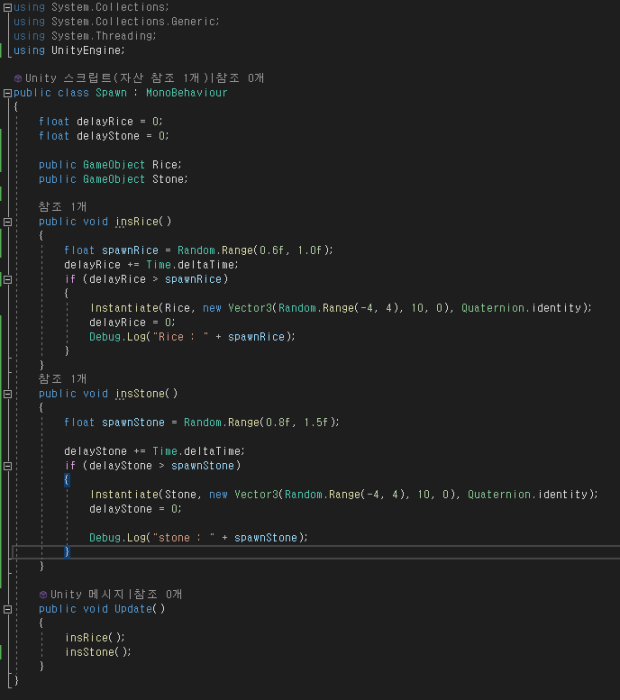Click the Unity icon beside Unity 메시지

coord(44,594)
